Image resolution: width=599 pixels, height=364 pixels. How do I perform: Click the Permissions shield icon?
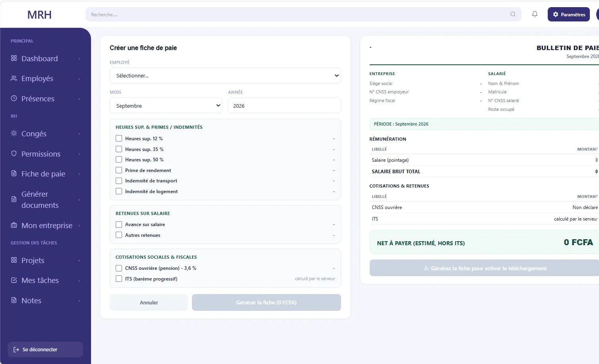(x=14, y=153)
